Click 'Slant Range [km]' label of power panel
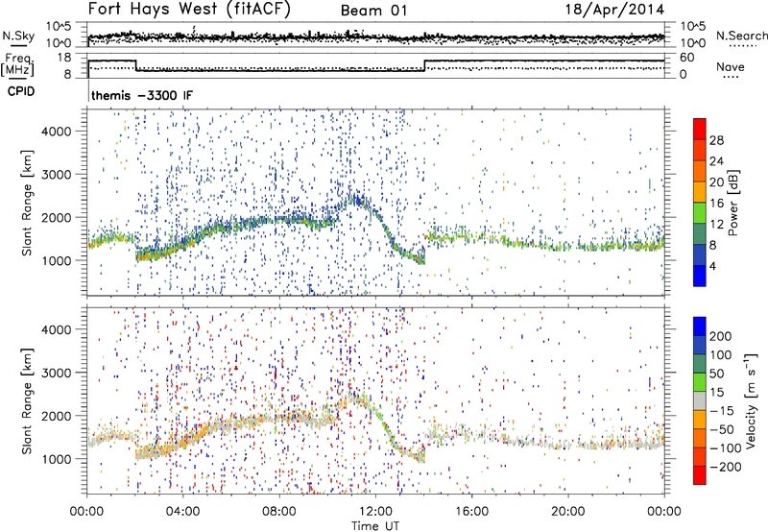Screen dimensions: 768x532 point(27,203)
